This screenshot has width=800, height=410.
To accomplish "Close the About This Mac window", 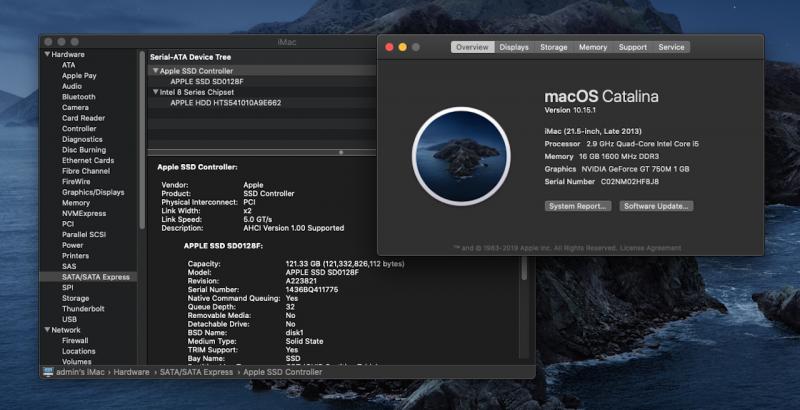I will 389,47.
